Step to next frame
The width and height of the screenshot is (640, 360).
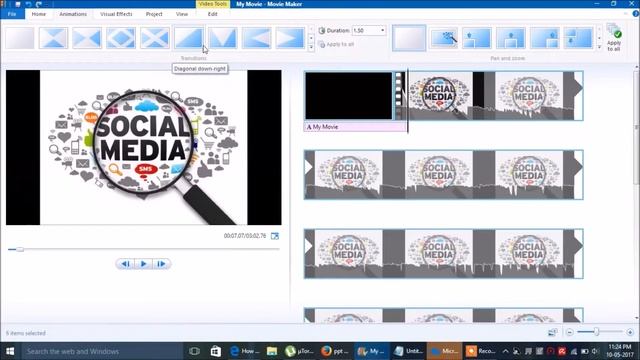(162, 264)
